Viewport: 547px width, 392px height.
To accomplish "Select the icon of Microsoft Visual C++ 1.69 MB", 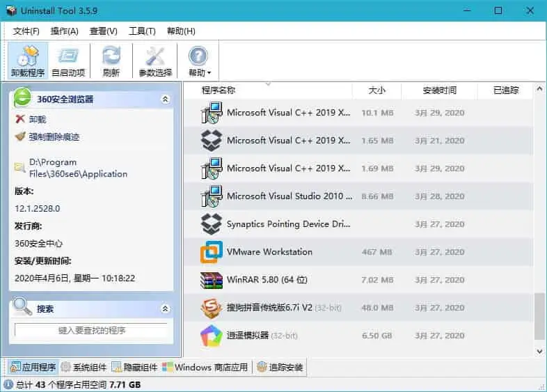I will [x=212, y=168].
